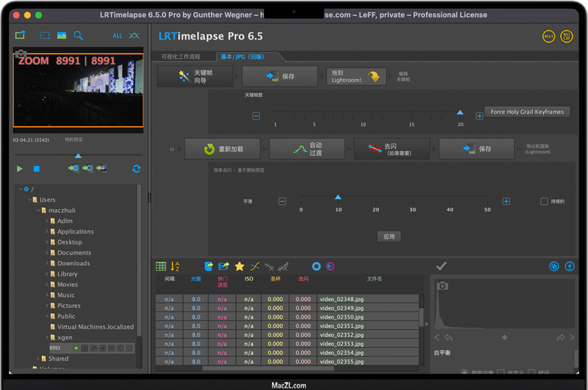The width and height of the screenshot is (588, 390).
Task: Click the A-Z sort order icon
Action: tap(175, 266)
